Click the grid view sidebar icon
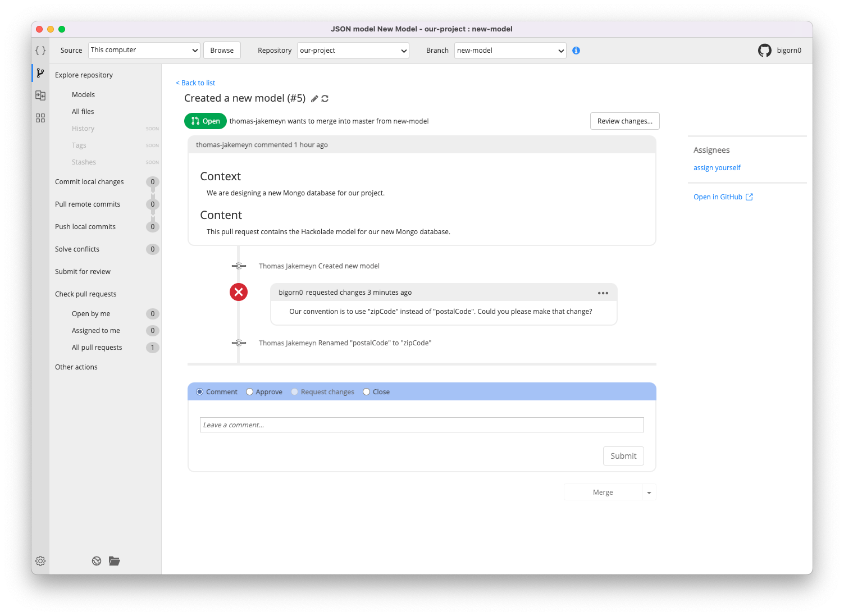844x616 pixels. [40, 117]
